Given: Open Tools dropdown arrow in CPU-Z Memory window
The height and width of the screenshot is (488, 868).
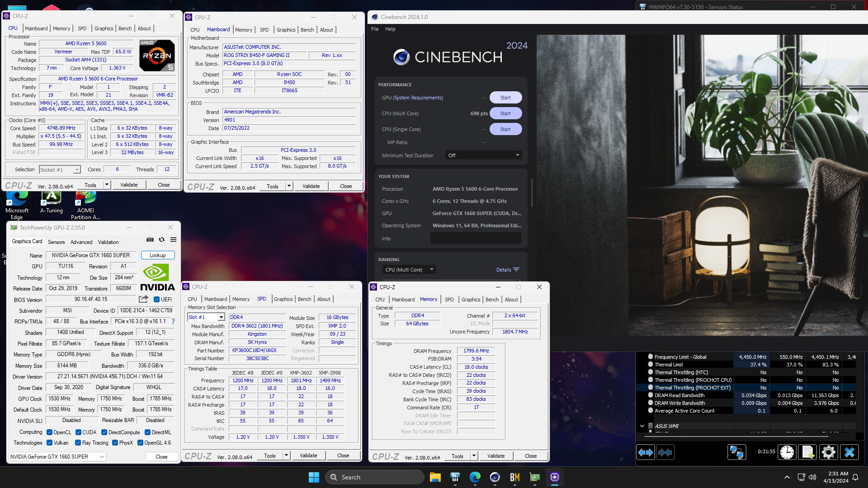Looking at the screenshot, I should pos(474,456).
